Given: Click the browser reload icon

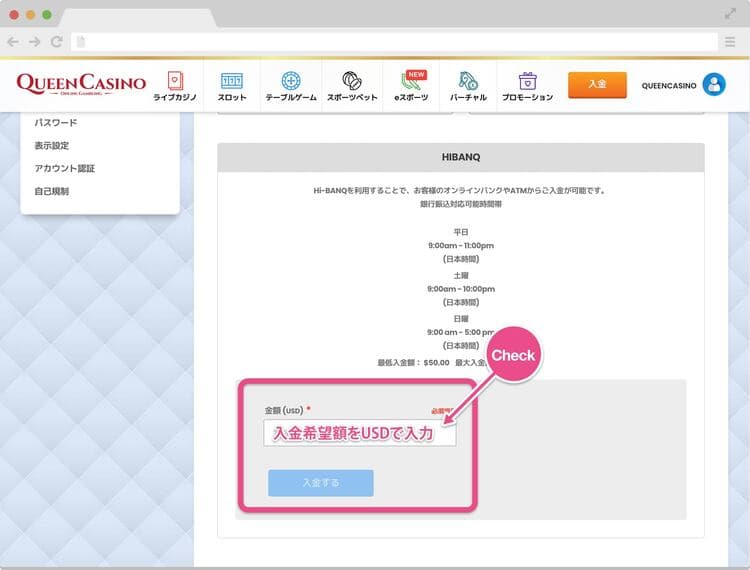Looking at the screenshot, I should pos(56,42).
